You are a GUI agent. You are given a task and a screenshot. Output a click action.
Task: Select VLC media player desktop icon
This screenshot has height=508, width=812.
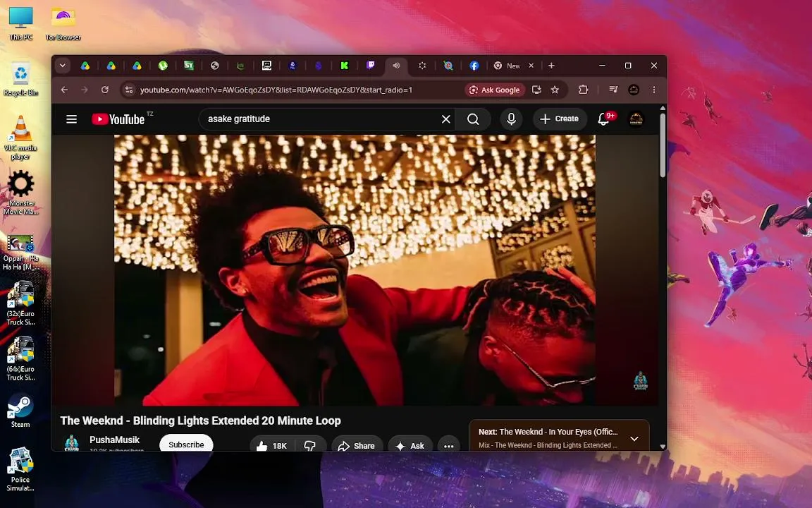(x=20, y=138)
